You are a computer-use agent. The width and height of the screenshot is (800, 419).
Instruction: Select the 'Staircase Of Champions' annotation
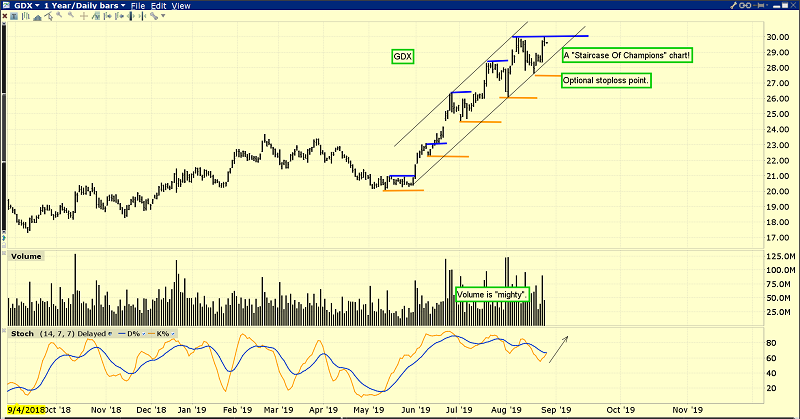click(627, 55)
